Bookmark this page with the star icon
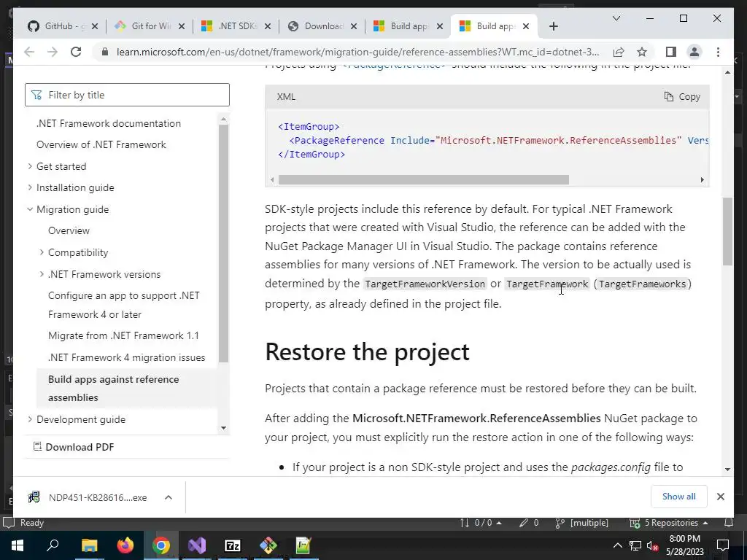 click(x=642, y=52)
